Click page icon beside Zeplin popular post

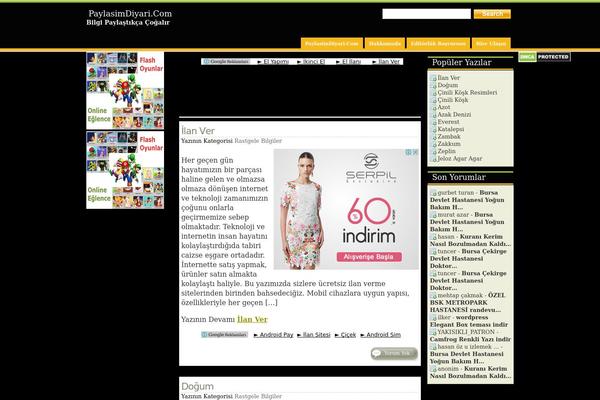tap(434, 152)
